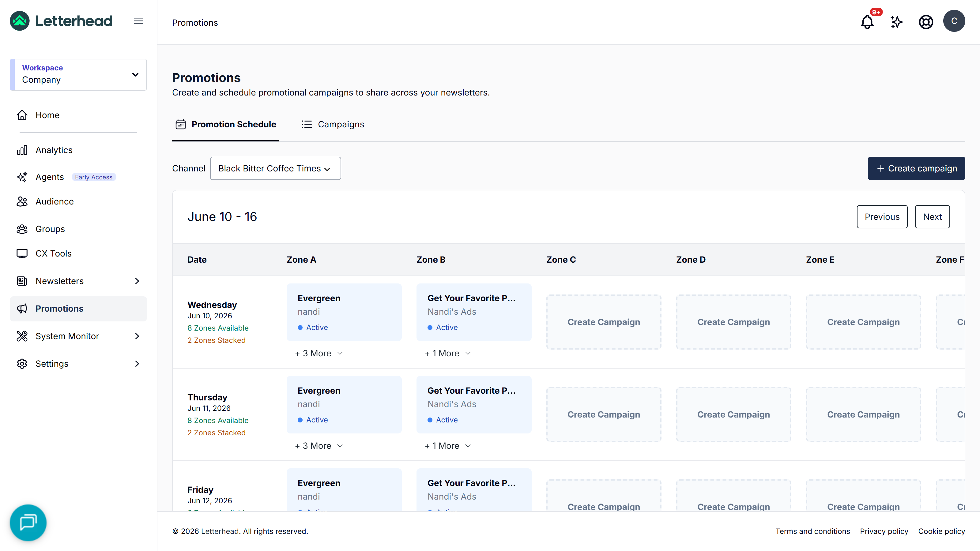Go to the Next week
980x551 pixels.
[x=932, y=217]
